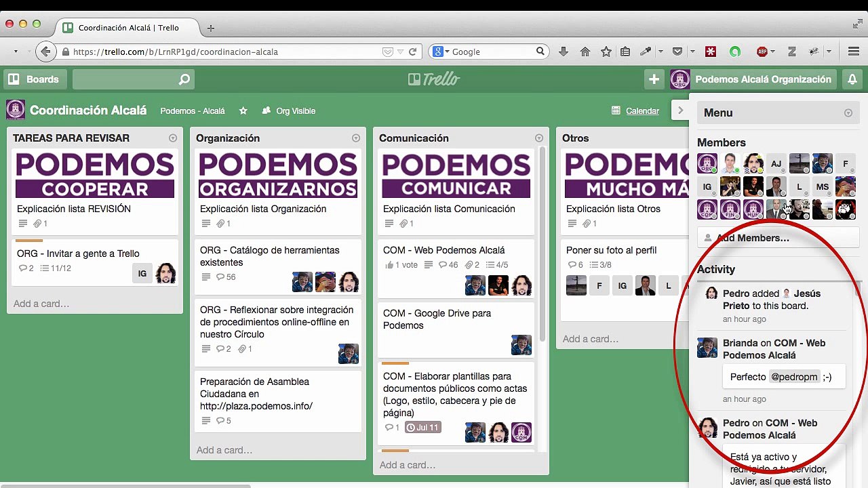
Task: Star the Coordinación Alcalá board
Action: [x=243, y=111]
